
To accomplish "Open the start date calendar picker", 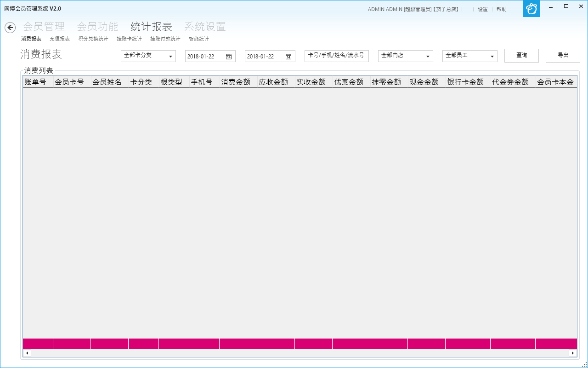I will pyautogui.click(x=228, y=57).
